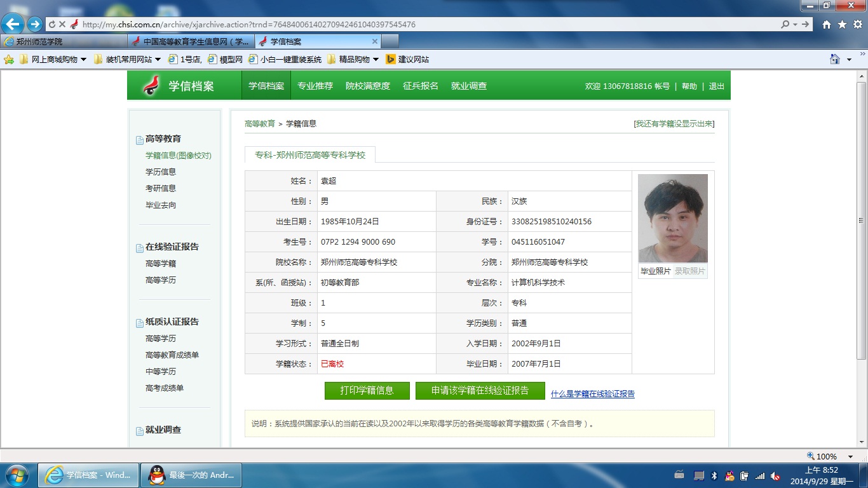The image size is (868, 488).
Task: Open the 专业推荐 navigation menu item
Action: (x=315, y=86)
